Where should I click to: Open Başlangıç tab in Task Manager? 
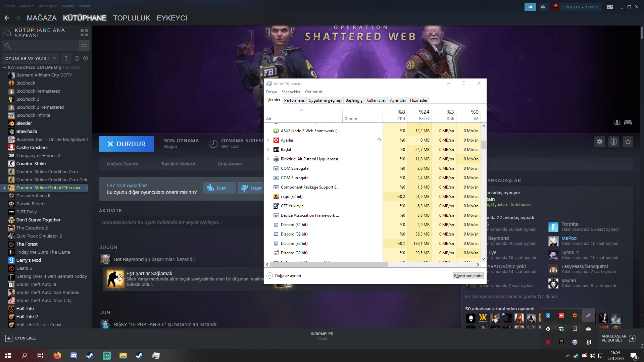pyautogui.click(x=354, y=100)
